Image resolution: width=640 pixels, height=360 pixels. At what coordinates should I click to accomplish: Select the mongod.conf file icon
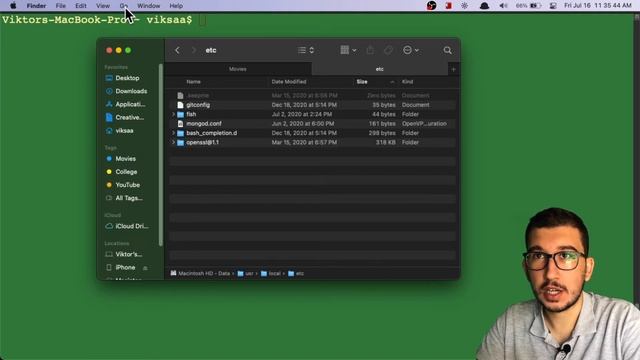point(180,124)
